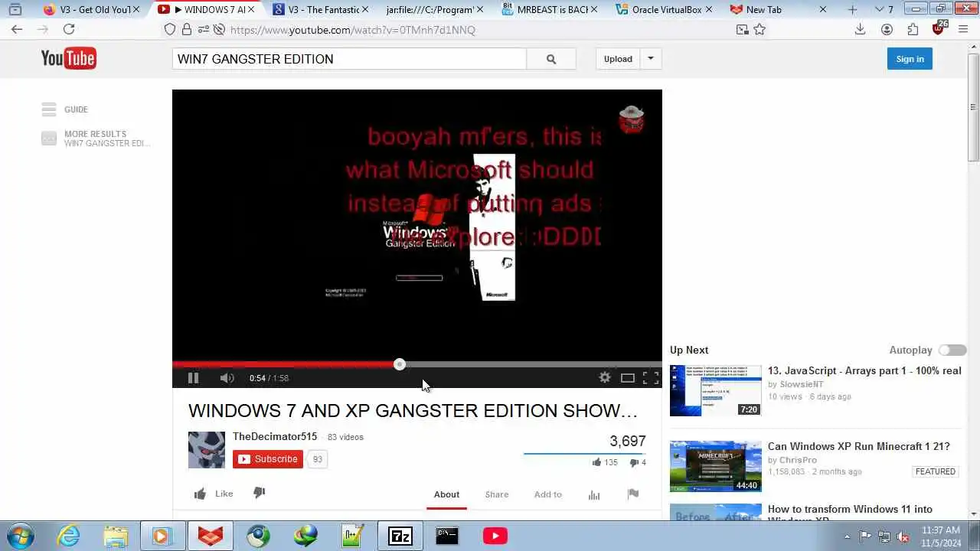Click the site padlock icon
980x551 pixels.
click(187, 29)
